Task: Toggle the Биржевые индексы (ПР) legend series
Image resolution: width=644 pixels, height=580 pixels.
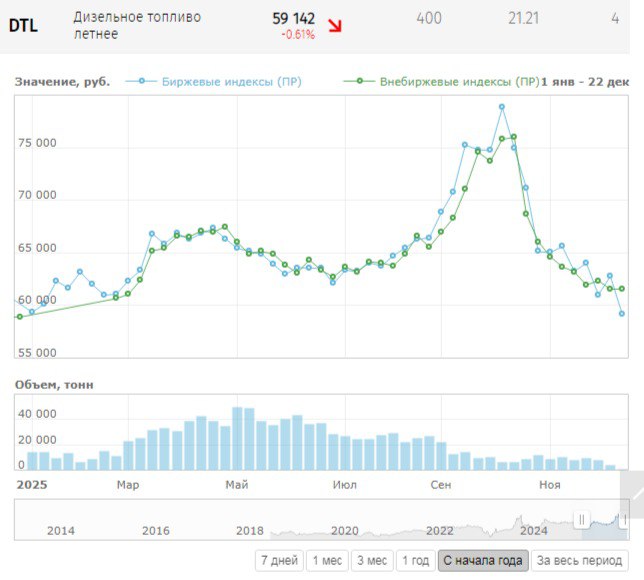Action: 221,81
